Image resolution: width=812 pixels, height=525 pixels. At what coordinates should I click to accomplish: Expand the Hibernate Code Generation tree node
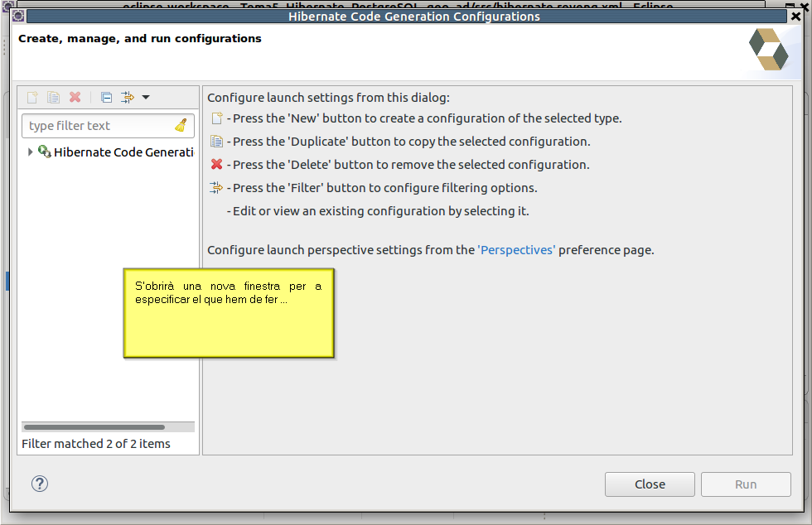(x=30, y=152)
